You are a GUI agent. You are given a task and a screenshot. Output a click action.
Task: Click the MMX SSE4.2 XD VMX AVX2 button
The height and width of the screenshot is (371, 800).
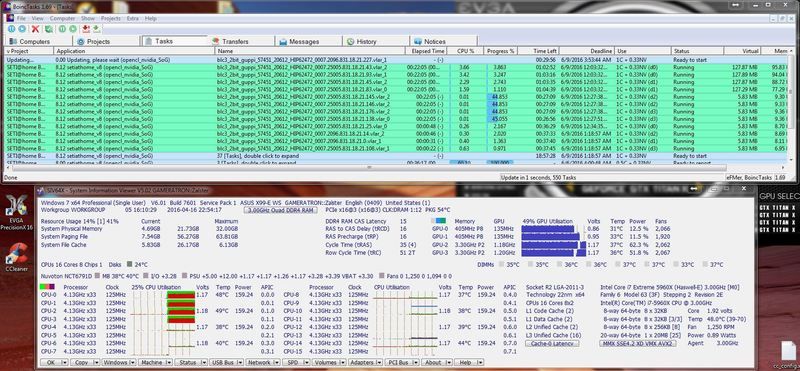638,343
